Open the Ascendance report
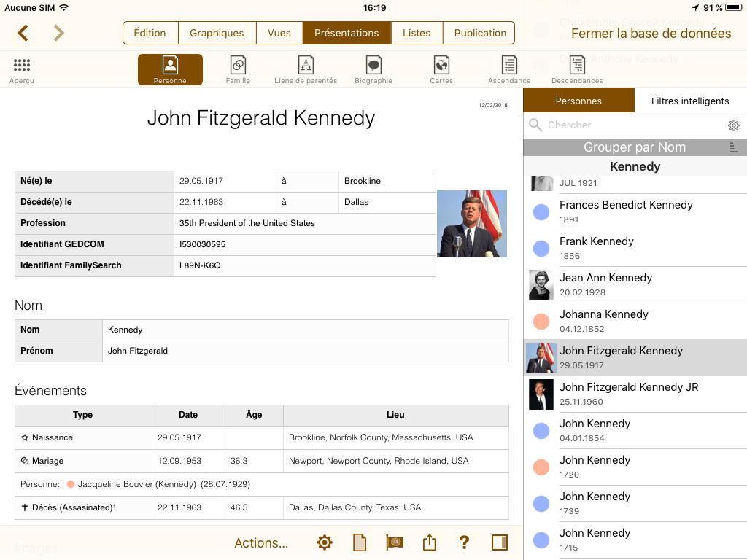The height and width of the screenshot is (560, 747). pyautogui.click(x=509, y=69)
